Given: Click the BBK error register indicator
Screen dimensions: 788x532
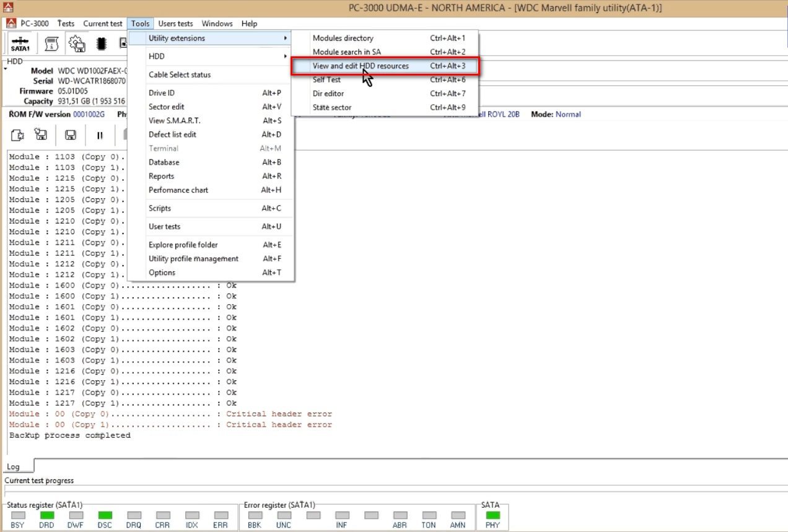Looking at the screenshot, I should (255, 515).
